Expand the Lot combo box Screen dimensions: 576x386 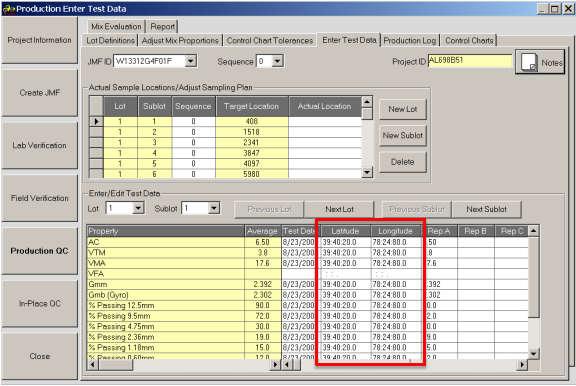(x=138, y=209)
